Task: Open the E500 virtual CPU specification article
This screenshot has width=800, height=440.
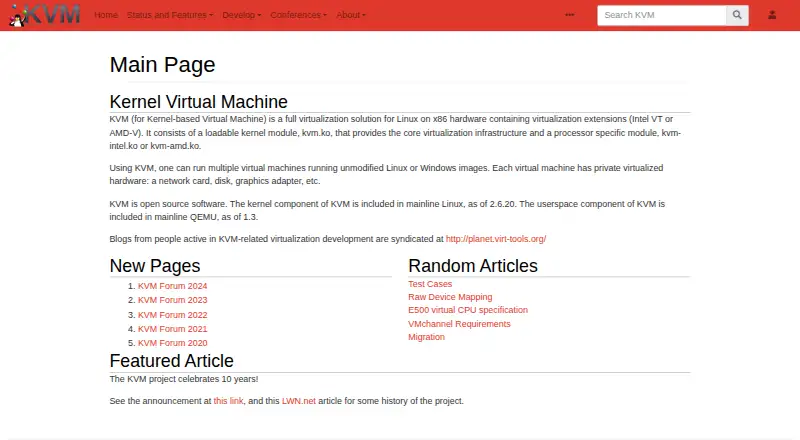Action: coord(468,310)
